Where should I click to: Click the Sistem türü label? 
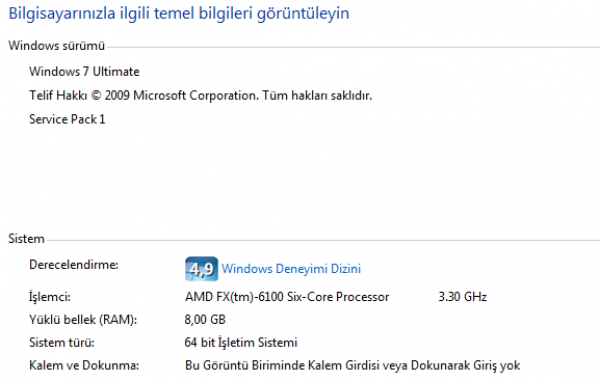point(62,342)
